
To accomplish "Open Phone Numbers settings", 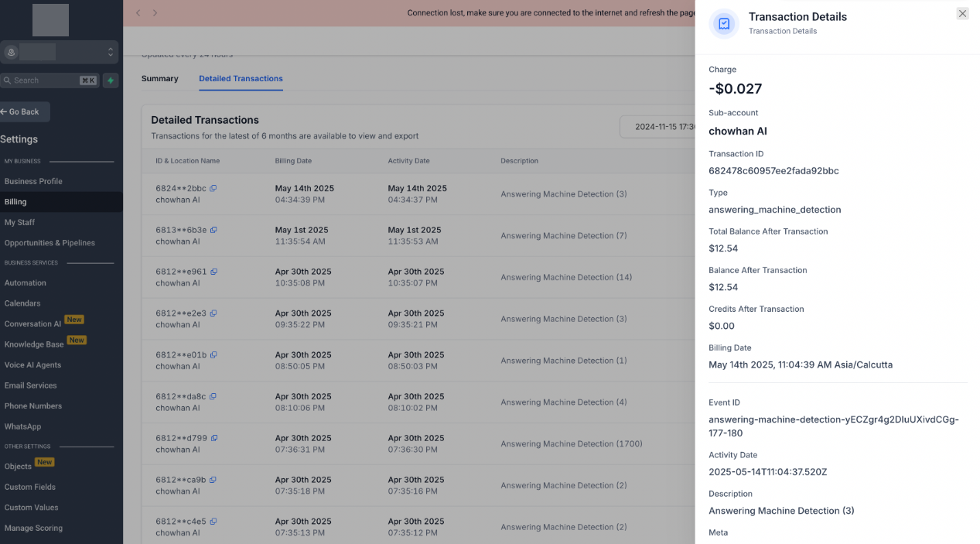I will [33, 406].
